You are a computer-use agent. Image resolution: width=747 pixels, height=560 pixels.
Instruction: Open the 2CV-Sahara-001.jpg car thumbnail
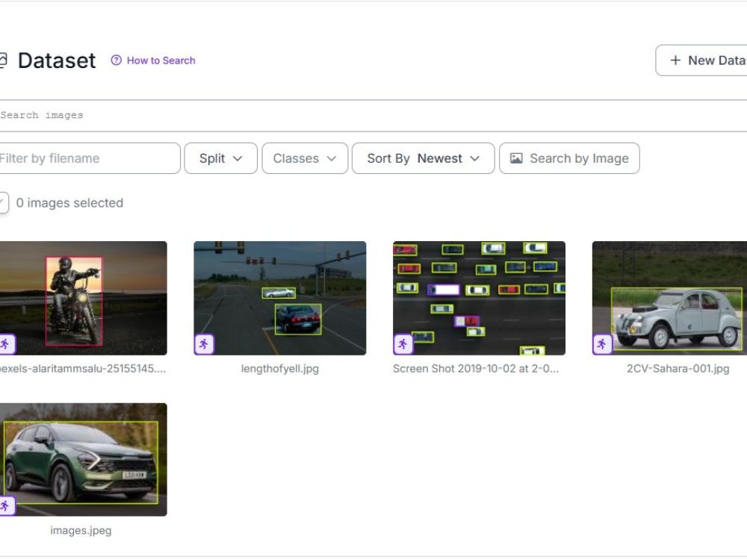(669, 298)
